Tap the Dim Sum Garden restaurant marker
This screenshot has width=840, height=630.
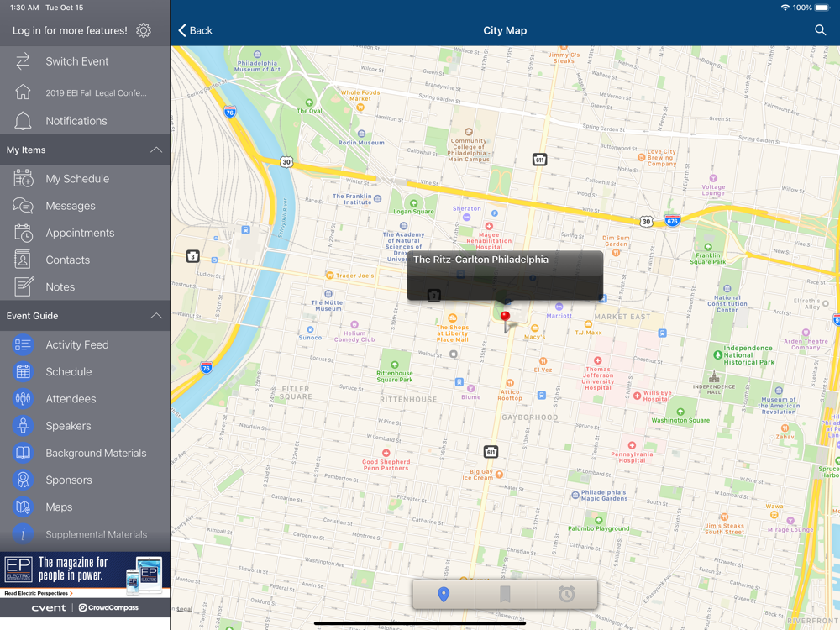(616, 253)
